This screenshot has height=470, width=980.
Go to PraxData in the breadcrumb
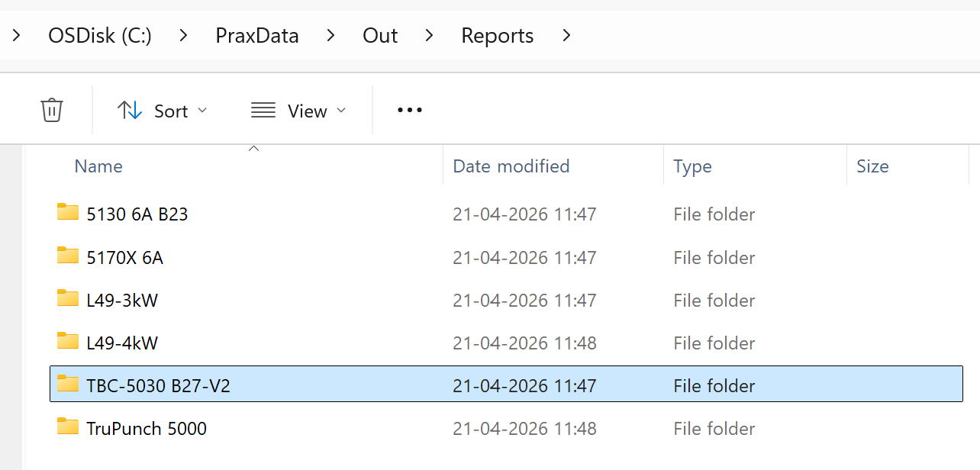click(x=257, y=35)
